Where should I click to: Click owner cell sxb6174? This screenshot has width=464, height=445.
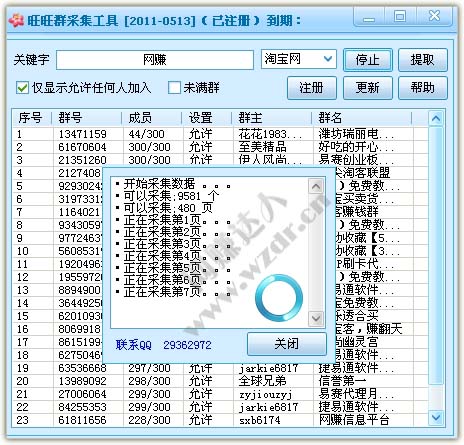click(260, 420)
